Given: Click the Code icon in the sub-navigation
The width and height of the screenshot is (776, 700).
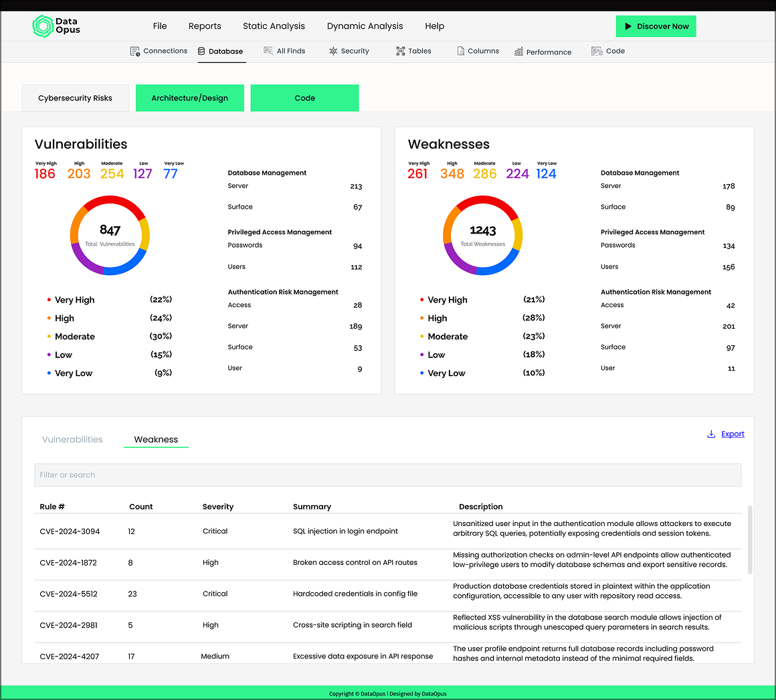Looking at the screenshot, I should coord(597,51).
